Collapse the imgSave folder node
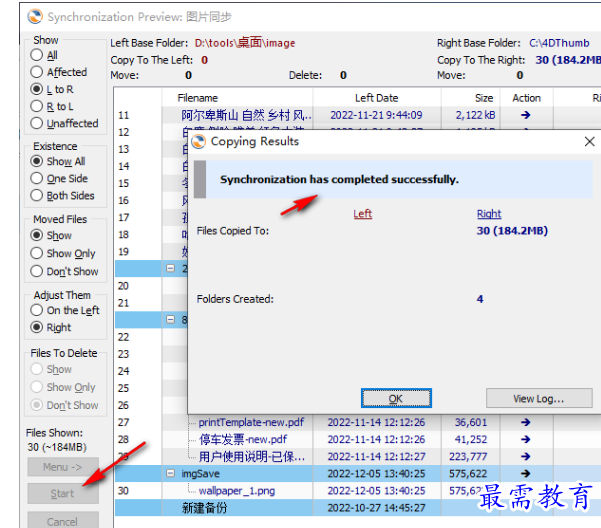This screenshot has height=528, width=601. tap(171, 473)
